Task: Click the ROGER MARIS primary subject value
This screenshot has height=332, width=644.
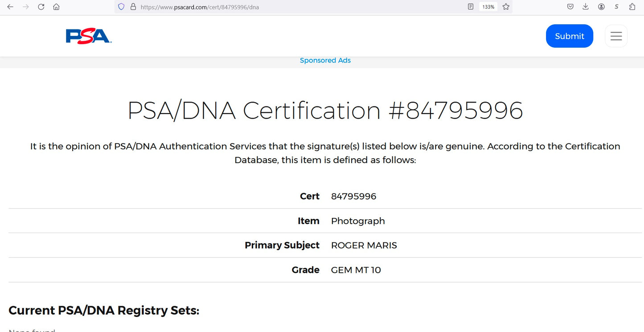Action: tap(364, 246)
